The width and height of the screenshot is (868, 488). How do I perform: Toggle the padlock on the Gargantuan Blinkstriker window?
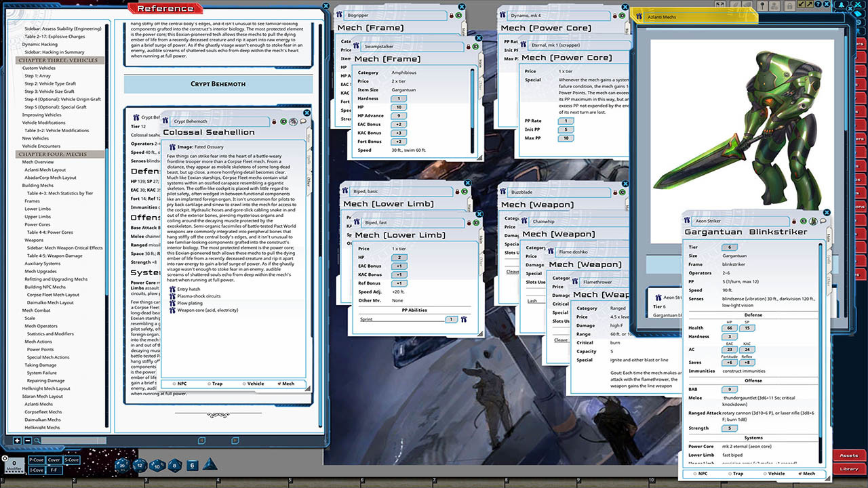tap(794, 220)
